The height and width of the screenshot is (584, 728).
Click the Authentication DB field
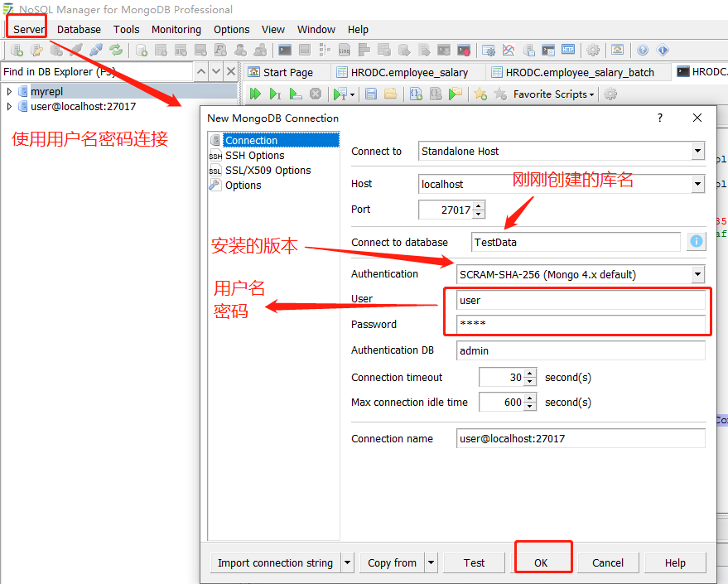[x=581, y=350]
